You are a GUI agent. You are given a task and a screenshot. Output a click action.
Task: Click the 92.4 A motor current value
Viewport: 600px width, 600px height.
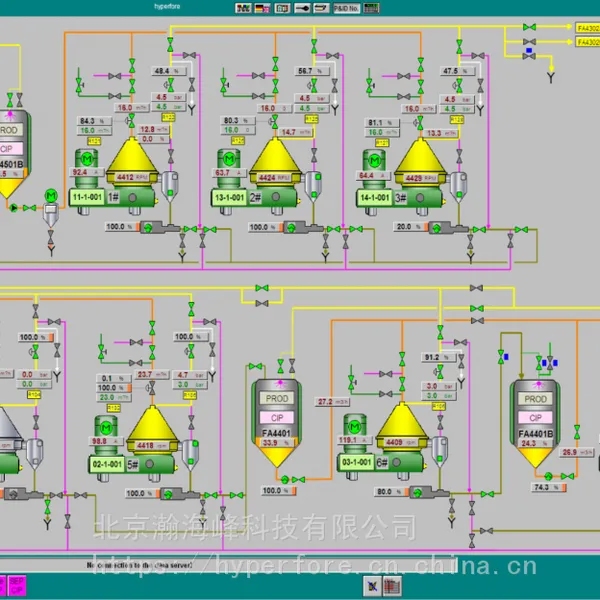(x=86, y=173)
